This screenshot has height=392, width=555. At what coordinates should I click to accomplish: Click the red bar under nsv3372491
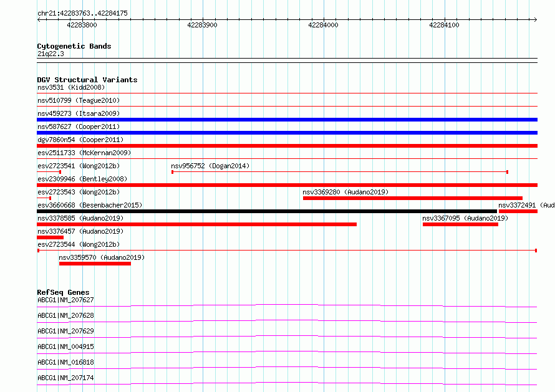[518, 211]
